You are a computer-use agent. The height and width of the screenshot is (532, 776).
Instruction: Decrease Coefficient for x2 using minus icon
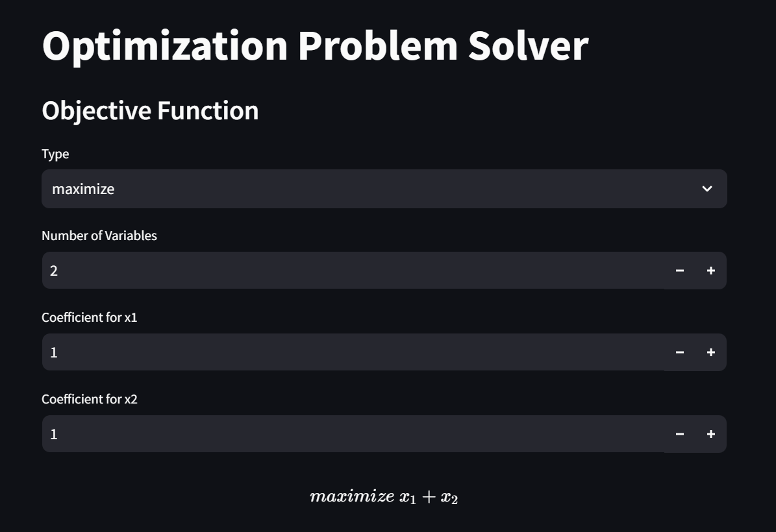[680, 433]
